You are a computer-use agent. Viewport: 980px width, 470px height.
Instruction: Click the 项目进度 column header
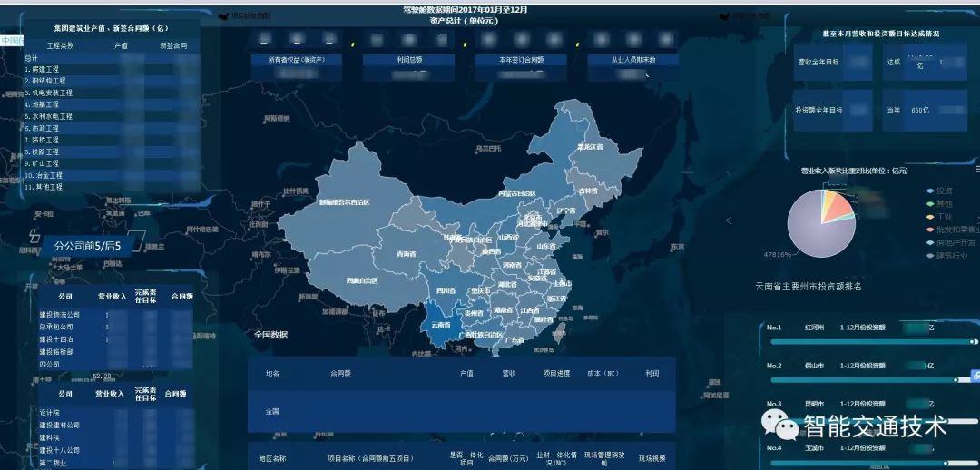click(x=556, y=374)
